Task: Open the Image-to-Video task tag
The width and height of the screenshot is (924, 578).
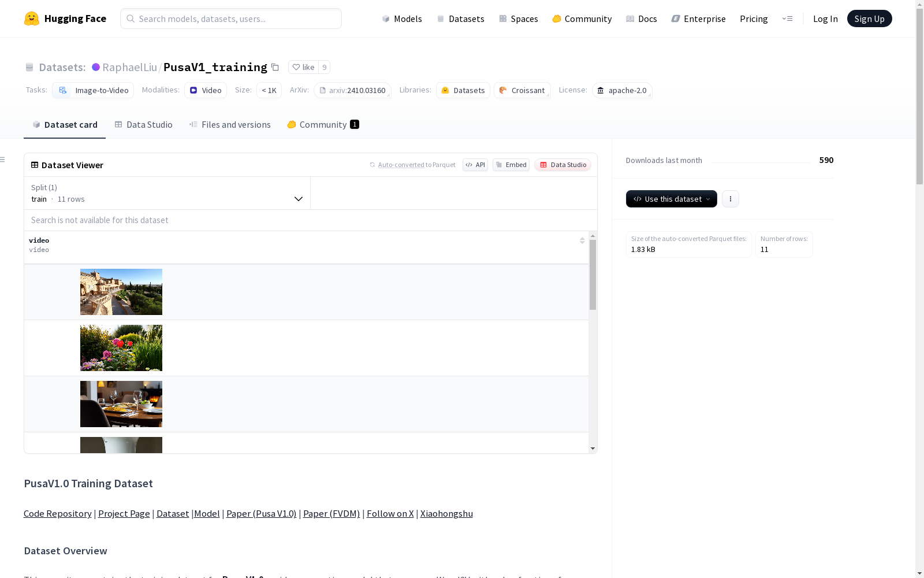Action: click(x=93, y=90)
